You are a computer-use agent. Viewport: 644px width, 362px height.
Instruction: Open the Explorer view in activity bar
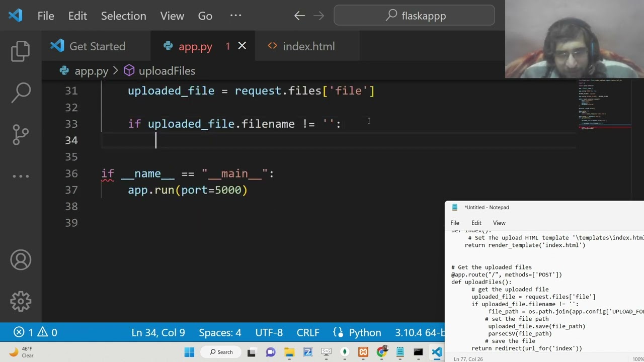pyautogui.click(x=21, y=51)
